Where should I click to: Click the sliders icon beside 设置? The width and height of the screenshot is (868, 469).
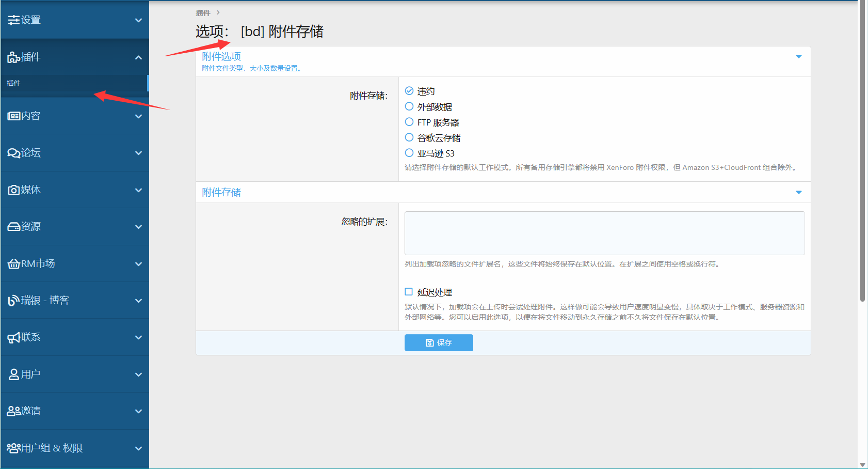click(13, 20)
